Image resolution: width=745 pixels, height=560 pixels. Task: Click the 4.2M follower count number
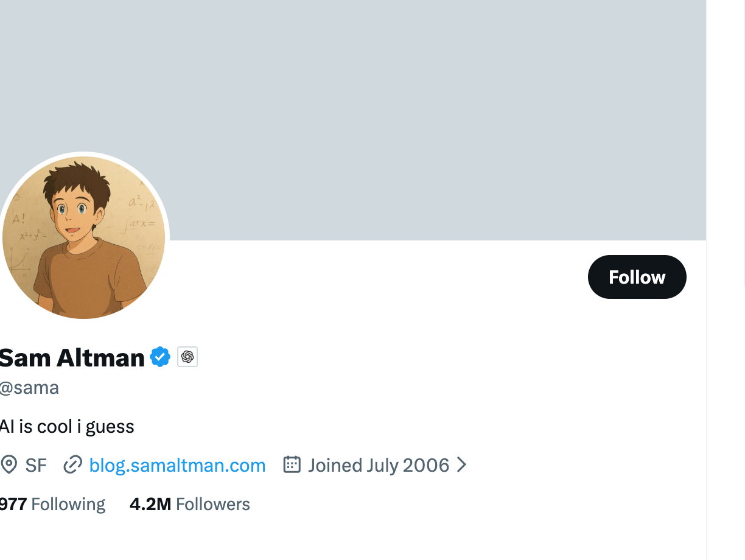coord(150,504)
